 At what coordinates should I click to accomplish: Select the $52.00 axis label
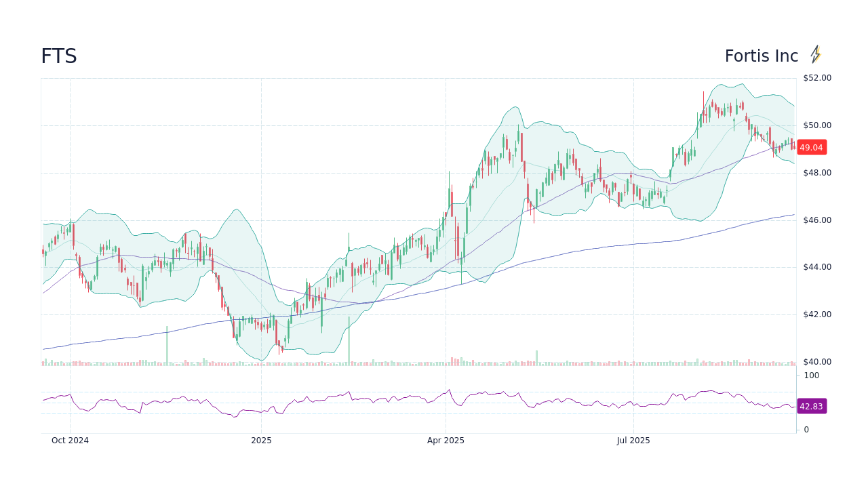point(816,78)
